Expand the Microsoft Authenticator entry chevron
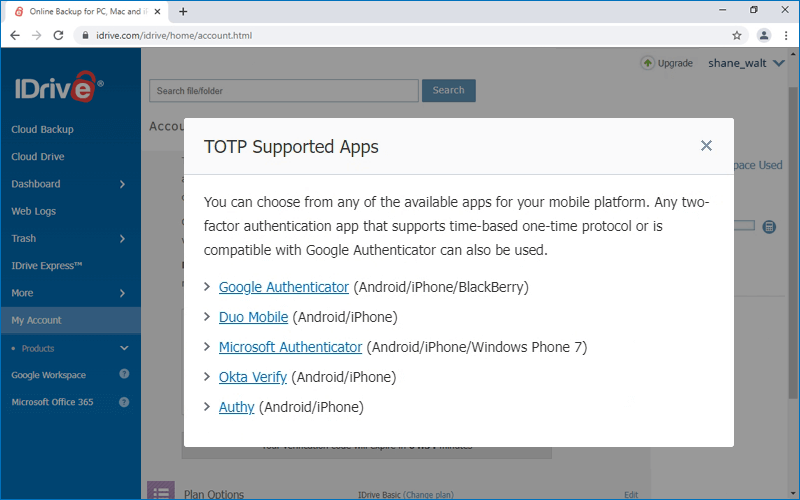Screen dimensions: 800x500 click(x=207, y=347)
